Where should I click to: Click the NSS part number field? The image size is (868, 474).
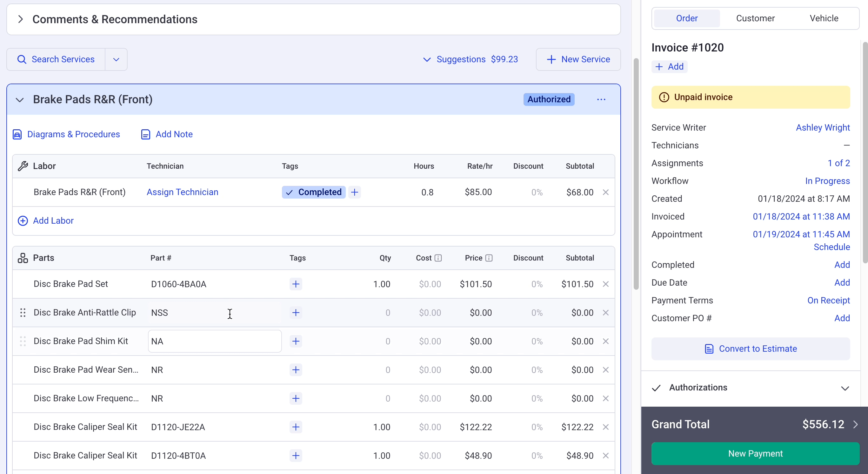[215, 313]
